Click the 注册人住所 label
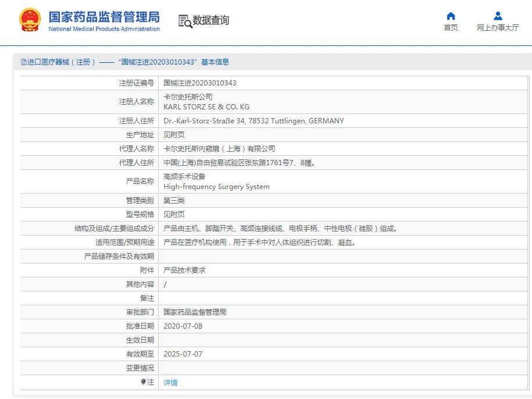Image resolution: width=532 pixels, height=399 pixels. pyautogui.click(x=137, y=121)
